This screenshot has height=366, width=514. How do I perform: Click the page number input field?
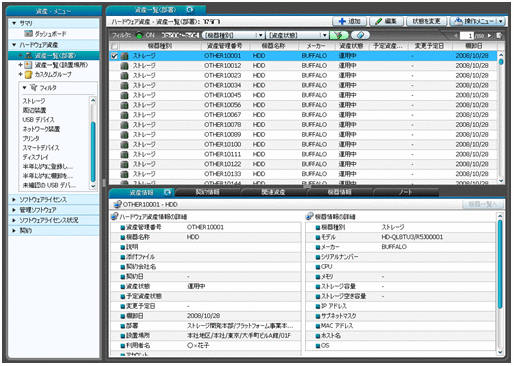tap(467, 36)
